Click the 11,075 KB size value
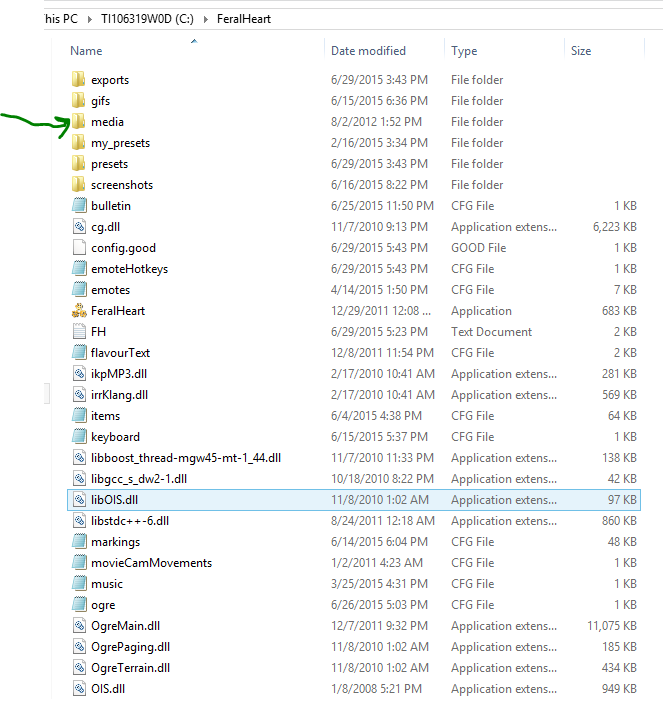 click(612, 626)
